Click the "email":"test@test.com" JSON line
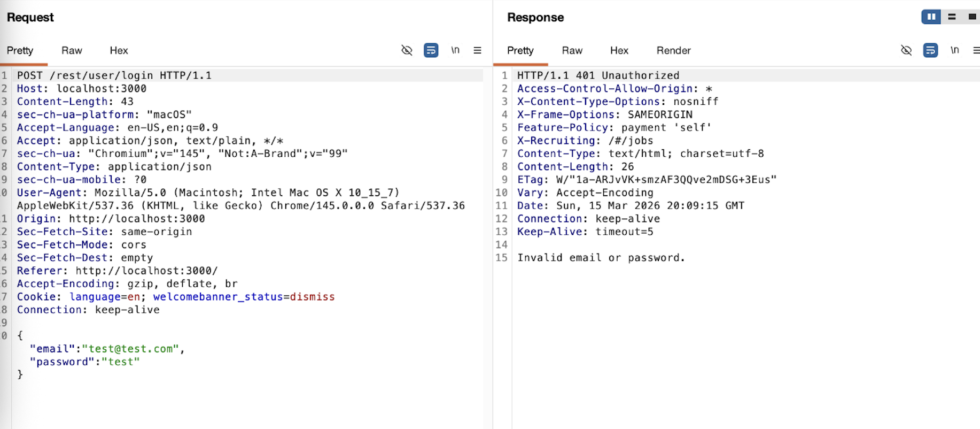This screenshot has height=429, width=980. click(107, 349)
